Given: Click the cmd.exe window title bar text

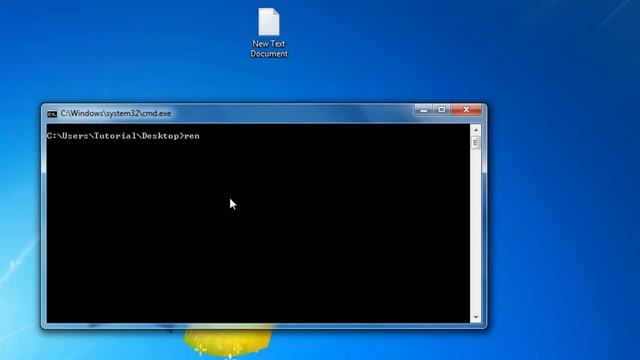Looking at the screenshot, I should pos(116,113).
